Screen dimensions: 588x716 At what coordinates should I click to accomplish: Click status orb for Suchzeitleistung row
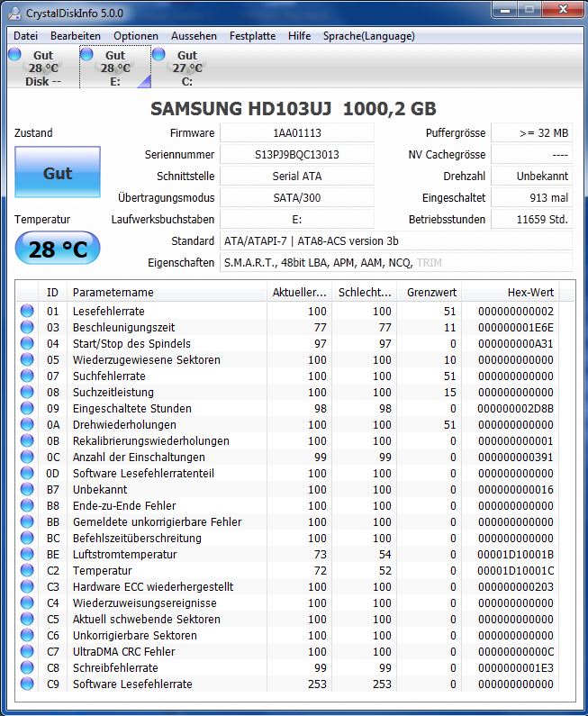pos(27,392)
